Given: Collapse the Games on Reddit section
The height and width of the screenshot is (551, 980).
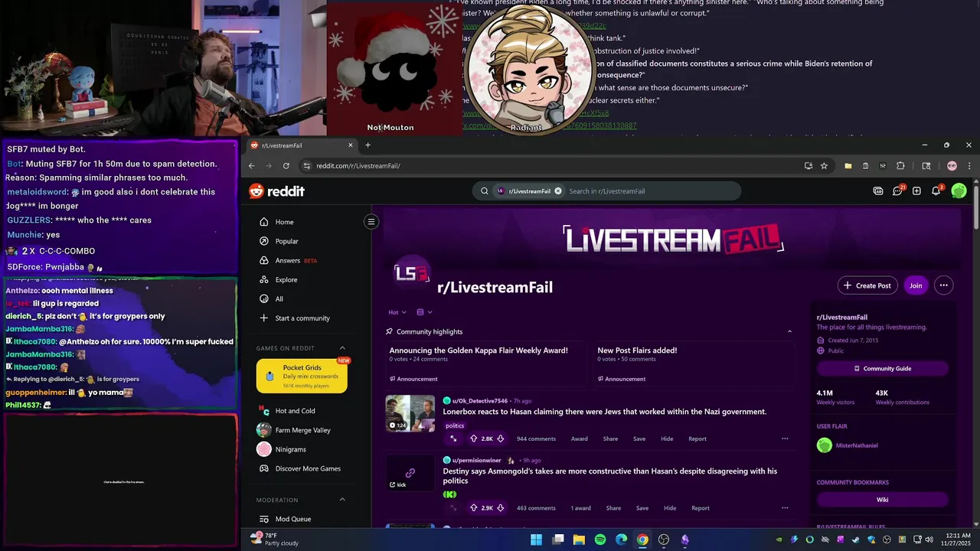Looking at the screenshot, I should pos(342,348).
